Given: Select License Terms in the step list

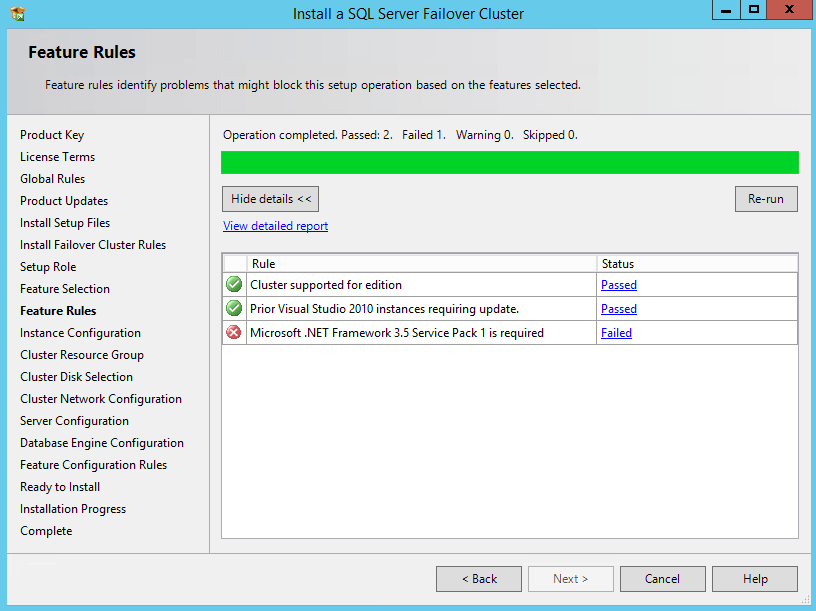Looking at the screenshot, I should pos(57,156).
